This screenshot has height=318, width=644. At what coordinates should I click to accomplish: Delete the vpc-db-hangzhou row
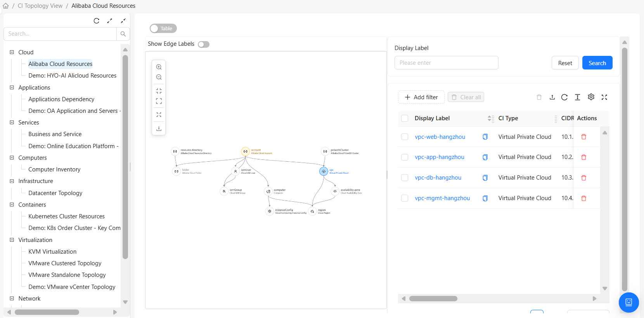(x=583, y=178)
